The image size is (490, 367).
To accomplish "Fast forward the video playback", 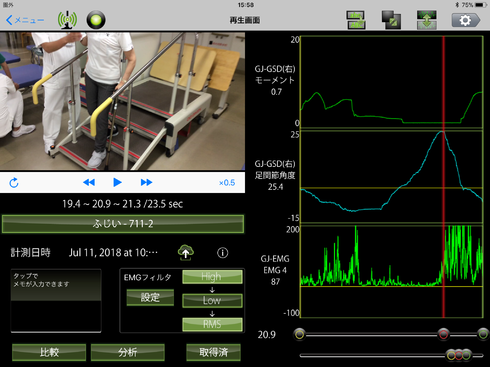I will [x=146, y=182].
